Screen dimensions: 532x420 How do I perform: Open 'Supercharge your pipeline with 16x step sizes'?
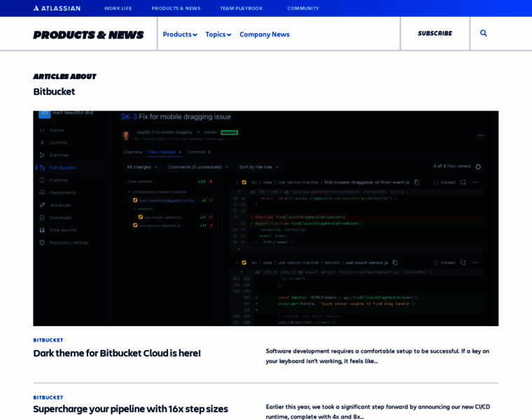130,409
